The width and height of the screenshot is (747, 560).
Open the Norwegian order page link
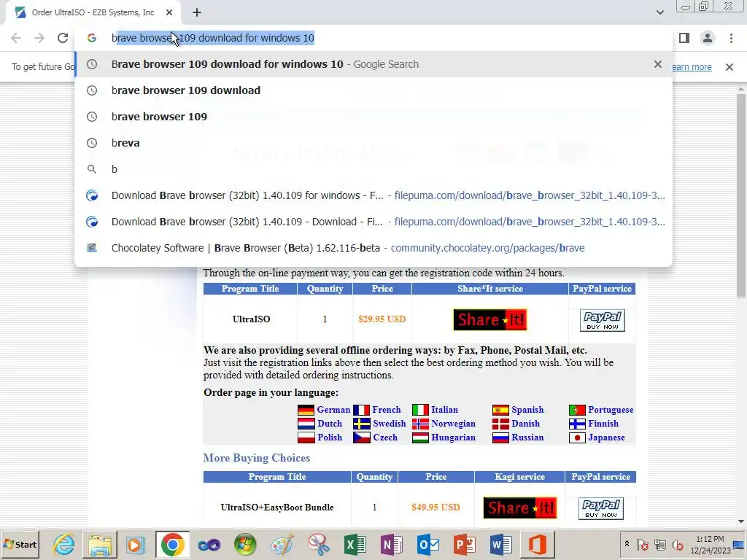point(453,424)
